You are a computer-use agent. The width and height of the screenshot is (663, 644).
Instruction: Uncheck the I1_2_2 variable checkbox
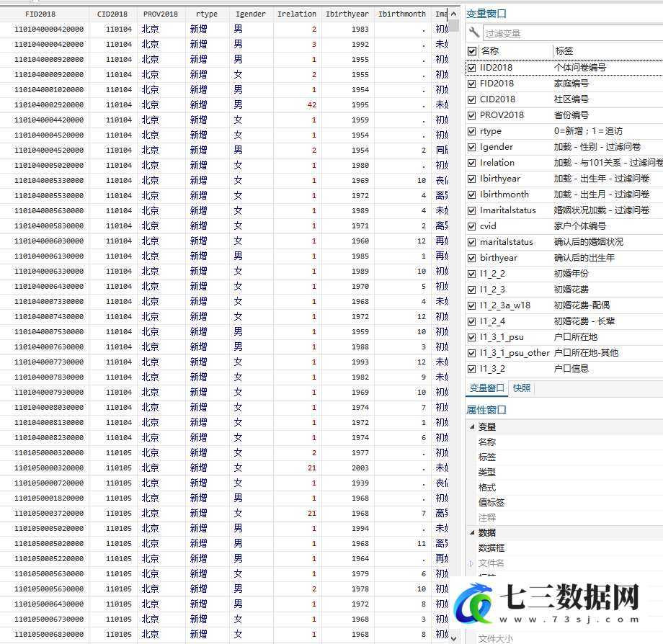click(x=472, y=274)
